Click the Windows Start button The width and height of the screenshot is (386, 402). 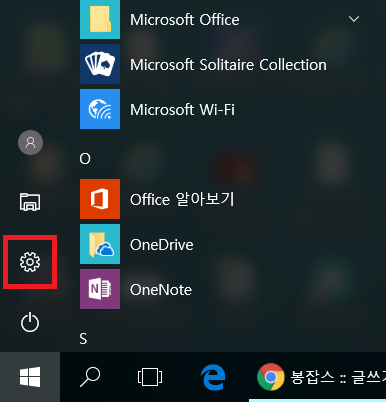pos(30,377)
